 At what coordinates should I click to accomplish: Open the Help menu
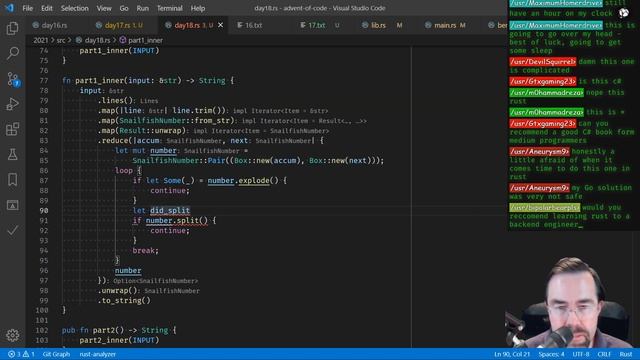[198, 8]
